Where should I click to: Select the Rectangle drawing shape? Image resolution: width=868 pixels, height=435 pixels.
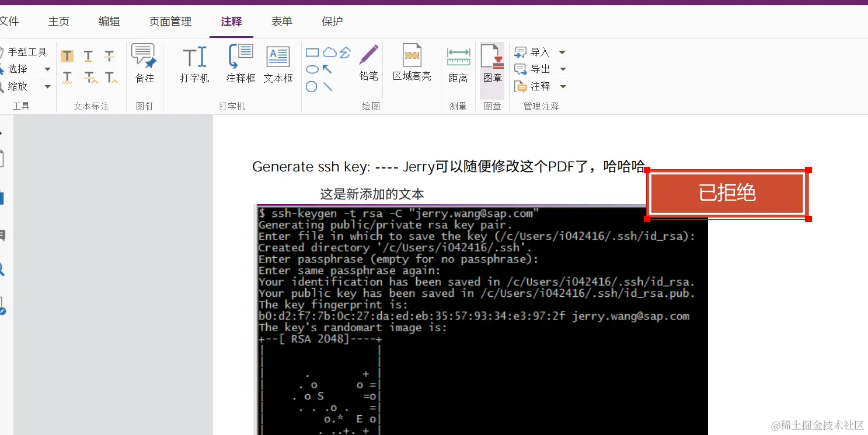(x=312, y=53)
